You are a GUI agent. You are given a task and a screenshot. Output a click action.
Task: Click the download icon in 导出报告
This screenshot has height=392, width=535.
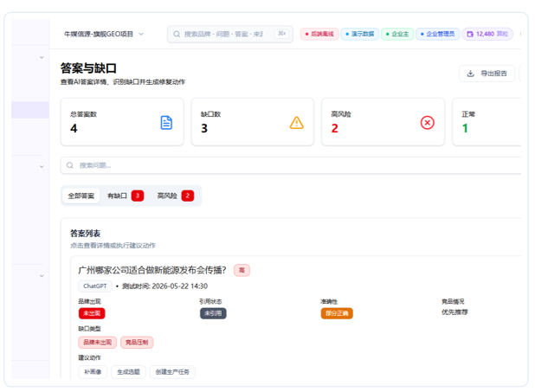tap(471, 74)
